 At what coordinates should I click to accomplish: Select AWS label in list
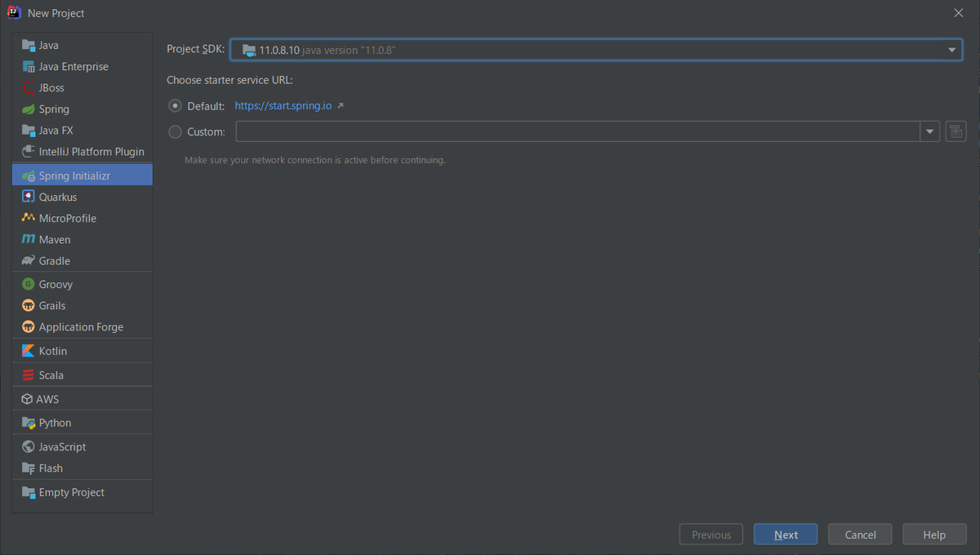pyautogui.click(x=47, y=399)
